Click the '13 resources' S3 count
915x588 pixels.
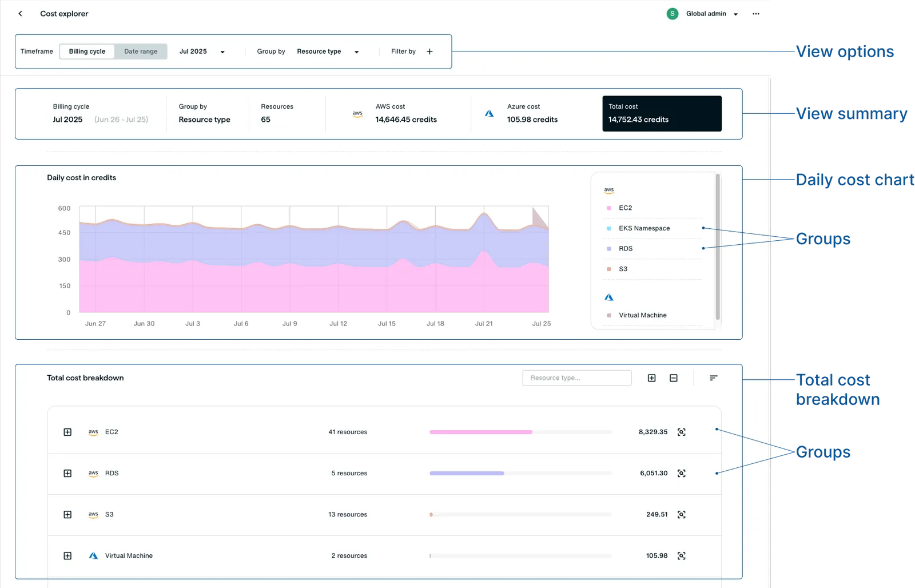[348, 515]
